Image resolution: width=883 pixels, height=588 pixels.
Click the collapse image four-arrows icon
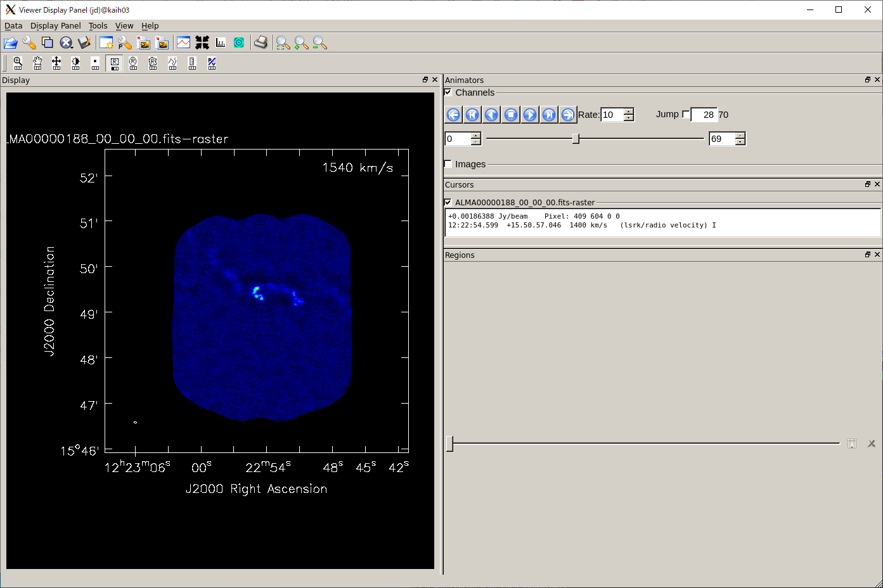point(202,42)
